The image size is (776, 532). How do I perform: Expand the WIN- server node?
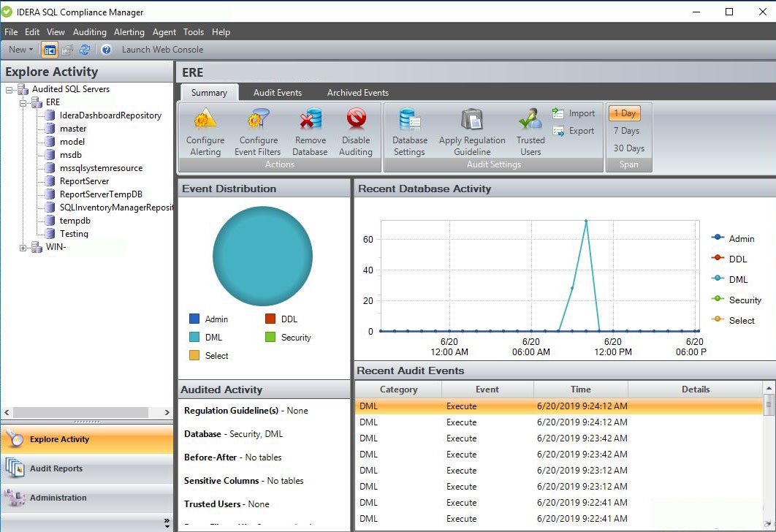pos(23,248)
